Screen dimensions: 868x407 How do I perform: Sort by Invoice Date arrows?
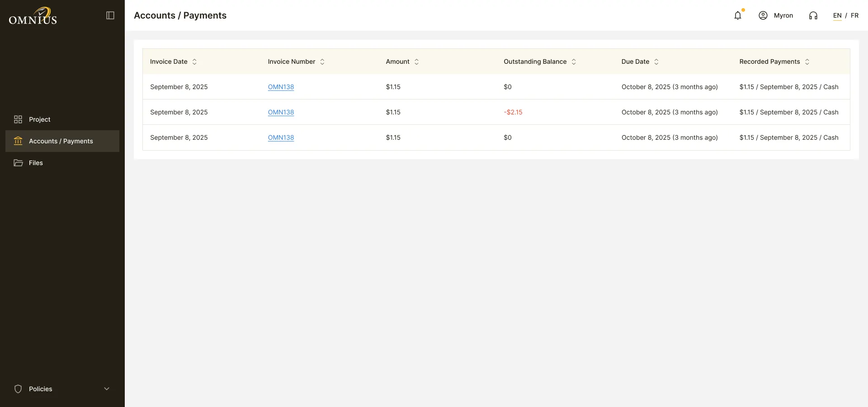pyautogui.click(x=194, y=62)
